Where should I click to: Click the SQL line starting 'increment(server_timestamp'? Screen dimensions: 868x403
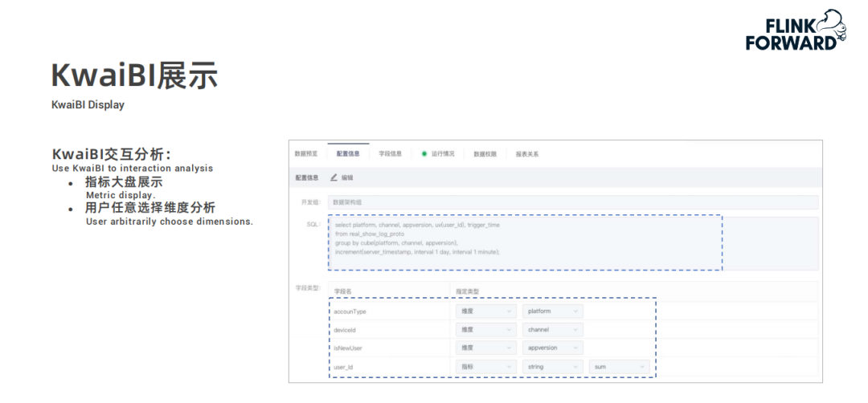pyautogui.click(x=417, y=251)
